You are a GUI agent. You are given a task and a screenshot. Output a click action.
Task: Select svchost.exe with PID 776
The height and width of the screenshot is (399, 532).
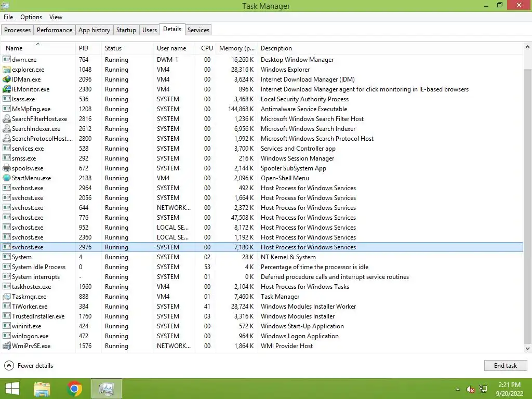click(262, 217)
